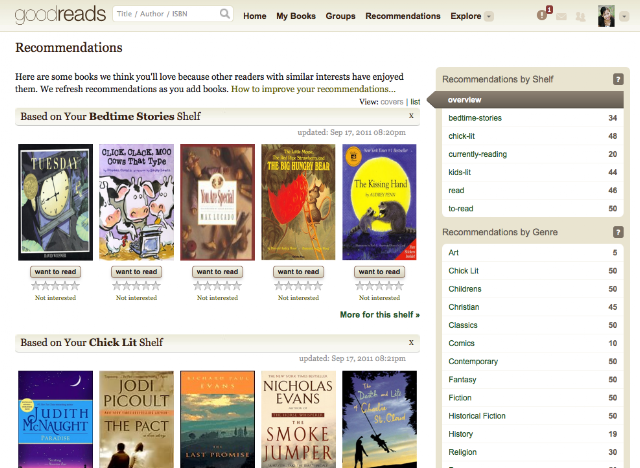Open Recommendations in navigation

(x=403, y=16)
